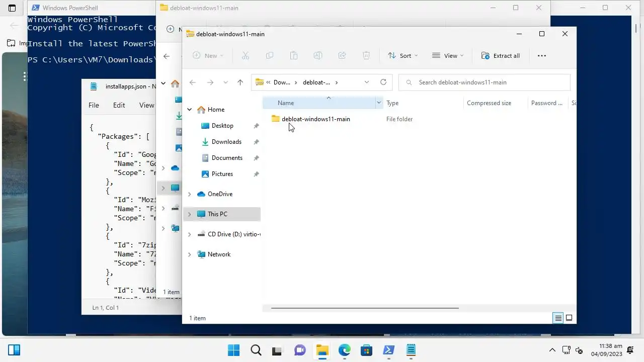Collapse the Home tree node
The width and height of the screenshot is (644, 362).
[x=190, y=110]
